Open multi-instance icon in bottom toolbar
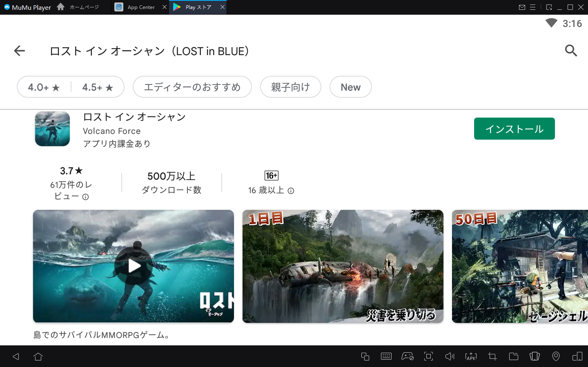Image resolution: width=588 pixels, height=367 pixels. 365,356
